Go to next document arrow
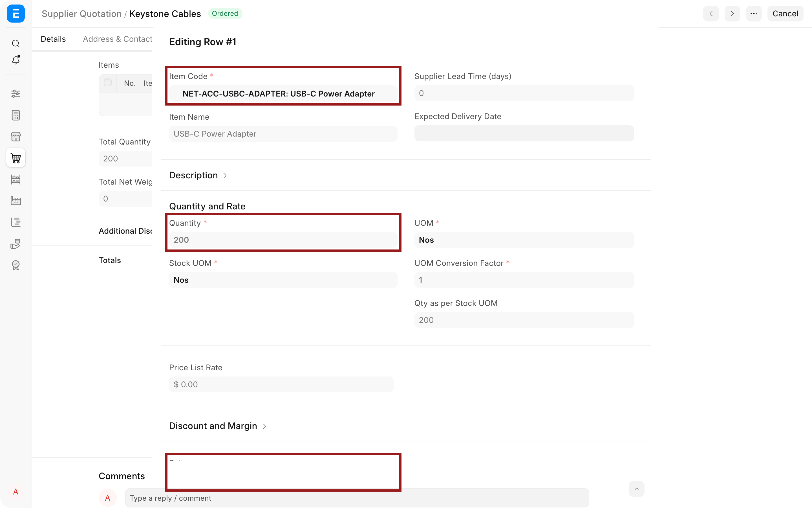Viewport: 812px width, 508px height. click(732, 14)
